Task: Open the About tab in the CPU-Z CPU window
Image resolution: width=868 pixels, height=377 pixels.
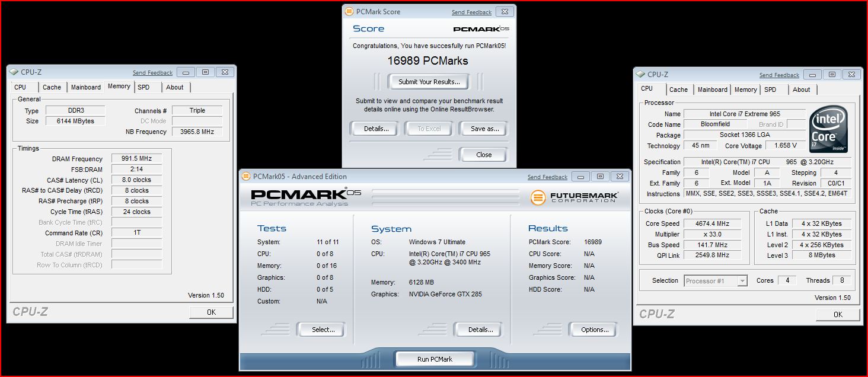Action: [802, 90]
